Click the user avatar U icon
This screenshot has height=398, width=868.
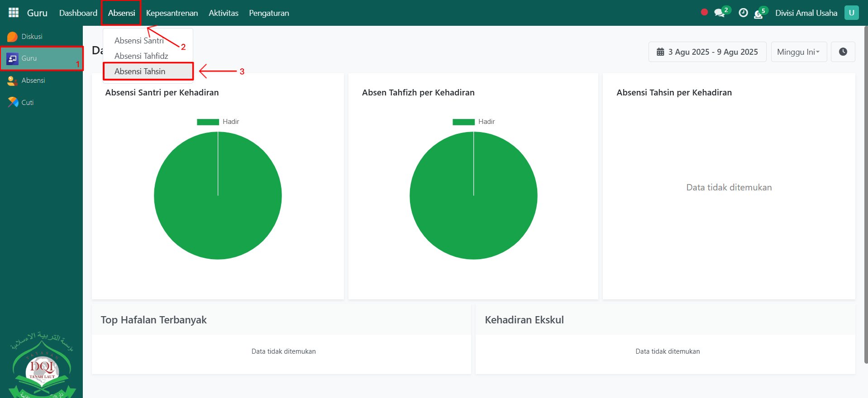pos(851,13)
